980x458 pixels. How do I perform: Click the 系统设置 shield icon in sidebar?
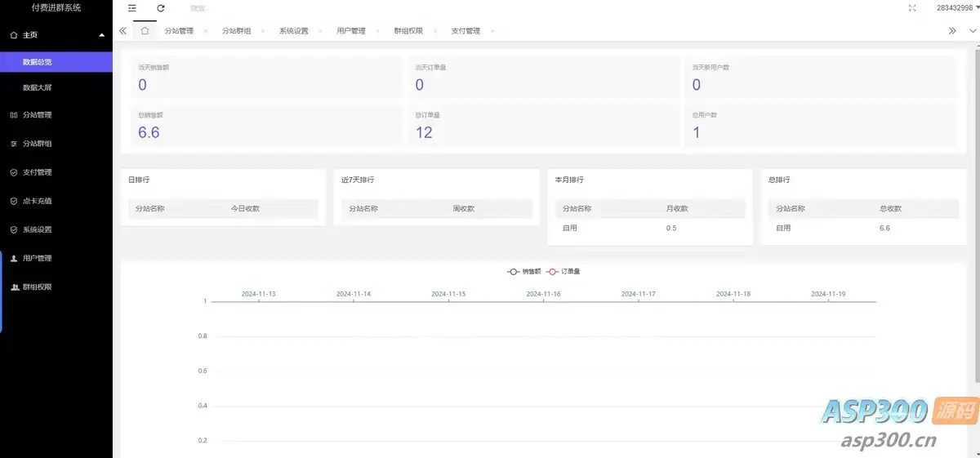pos(14,229)
